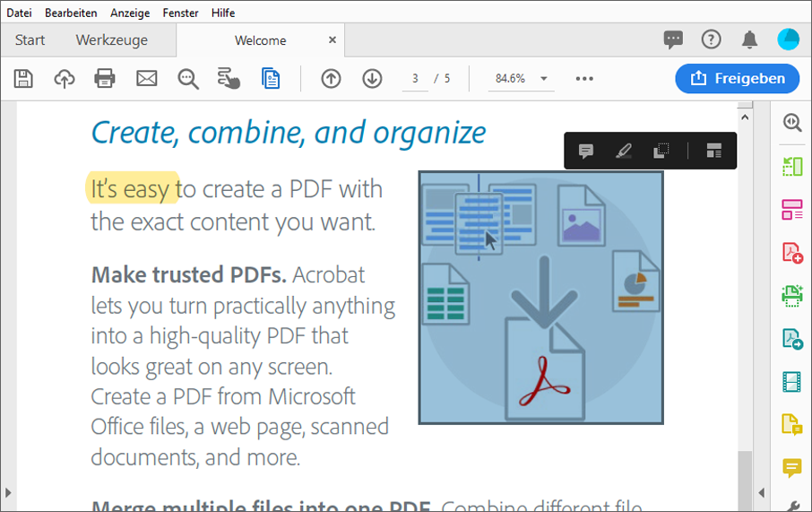
Task: Activate the touch mode hand icon
Action: coord(229,79)
